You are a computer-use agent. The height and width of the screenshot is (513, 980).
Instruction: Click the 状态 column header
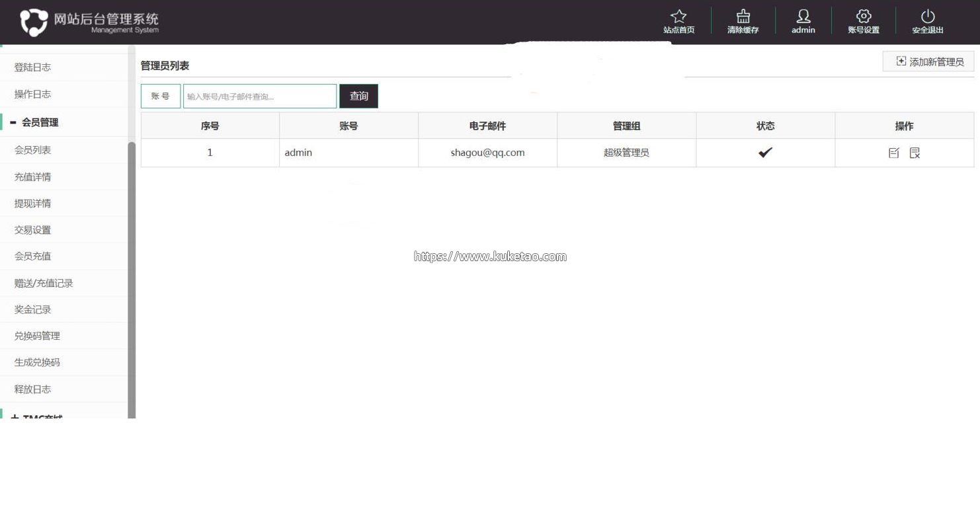[765, 126]
